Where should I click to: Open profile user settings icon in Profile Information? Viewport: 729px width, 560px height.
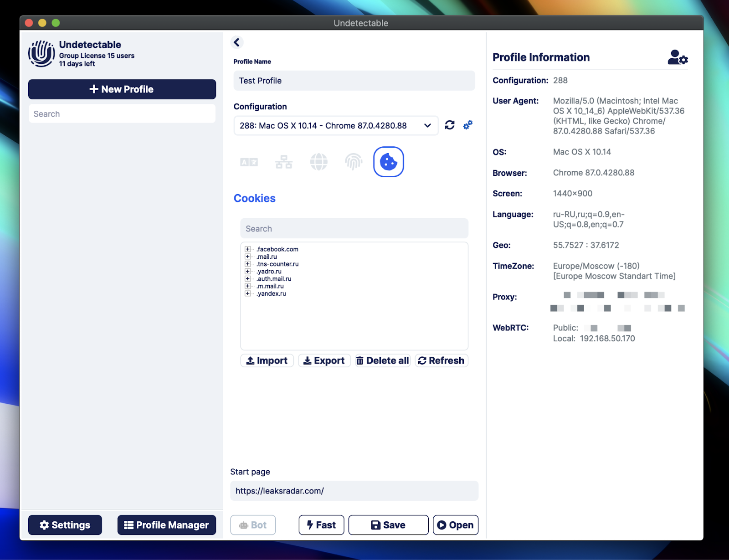[x=678, y=57]
